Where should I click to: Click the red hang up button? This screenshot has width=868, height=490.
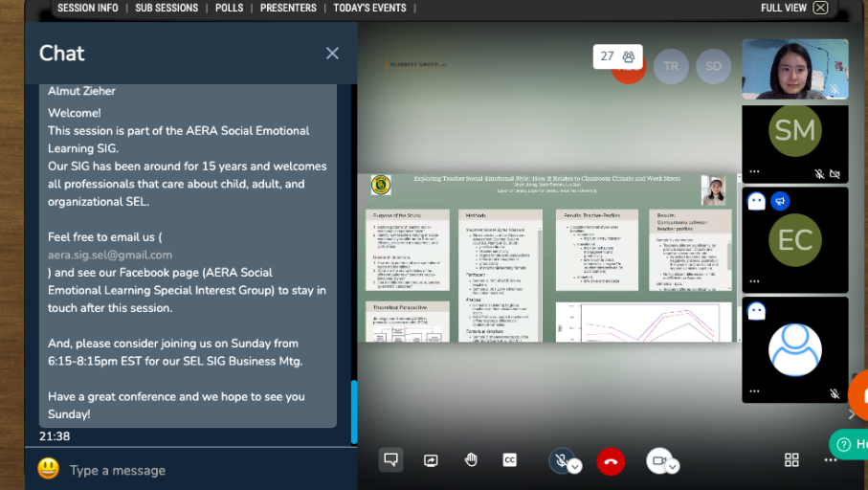(610, 461)
